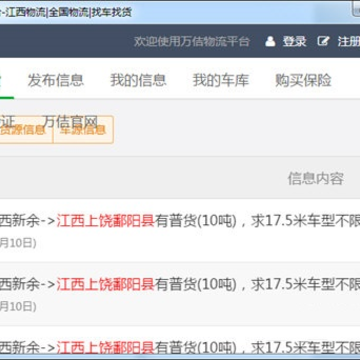Click the window title 江西物流|全国物流|找车找货
The width and height of the screenshot is (360, 360).
pyautogui.click(x=69, y=12)
